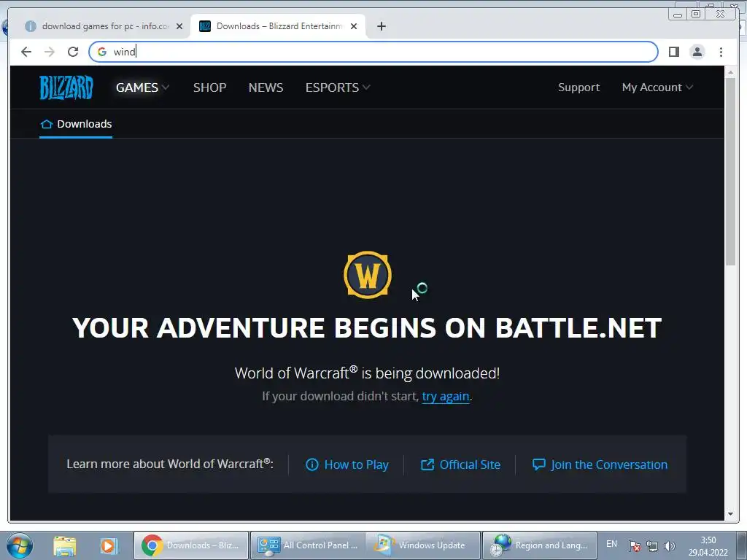Click the info icon next to How to Play
This screenshot has height=560, width=747.
[x=312, y=464]
